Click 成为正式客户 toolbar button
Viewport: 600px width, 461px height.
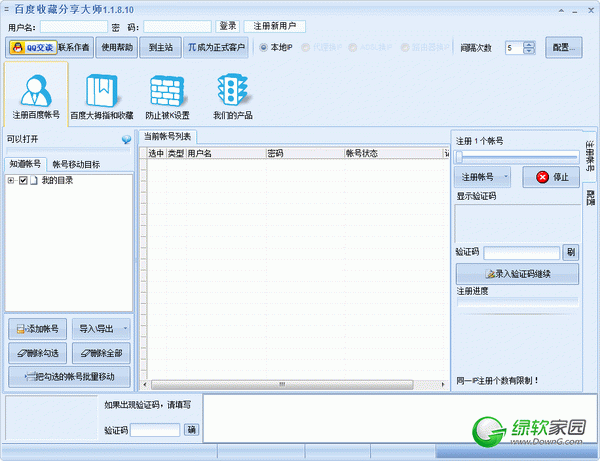coord(216,47)
